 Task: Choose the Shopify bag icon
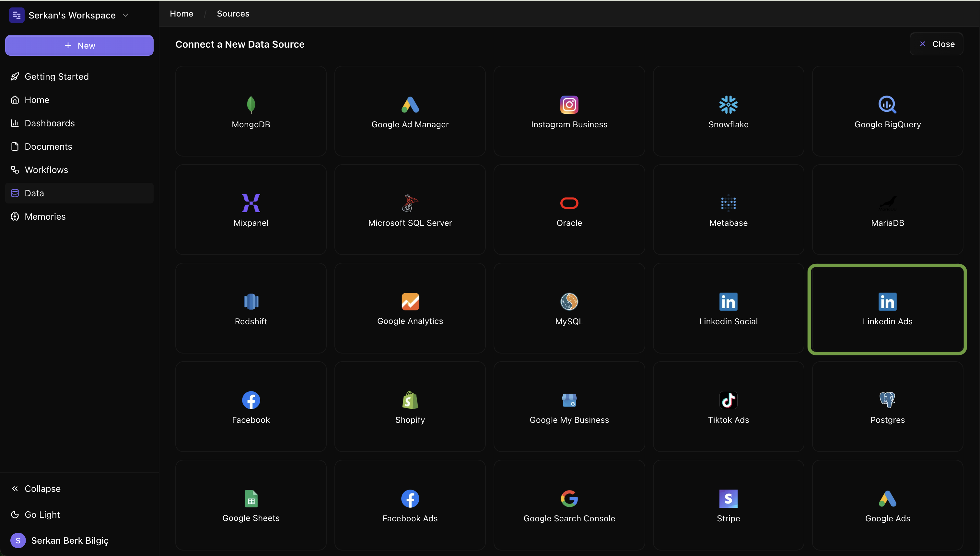pyautogui.click(x=410, y=400)
